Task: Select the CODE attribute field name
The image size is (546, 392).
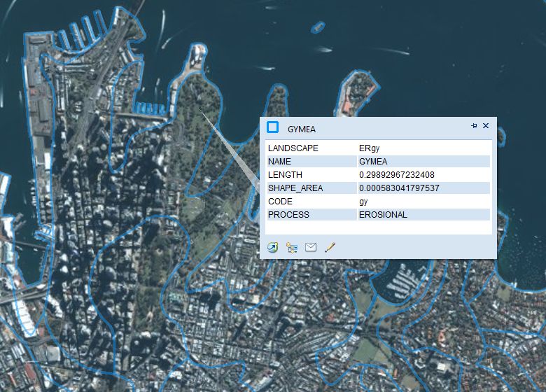Action: click(x=280, y=202)
